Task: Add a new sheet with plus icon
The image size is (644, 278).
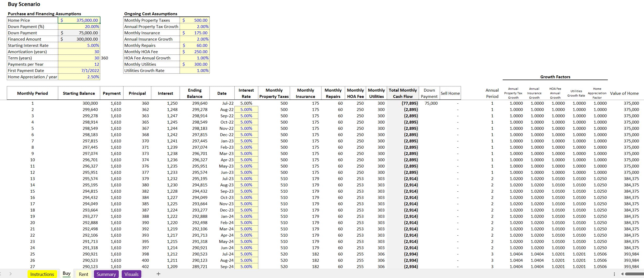Action: coord(158,274)
